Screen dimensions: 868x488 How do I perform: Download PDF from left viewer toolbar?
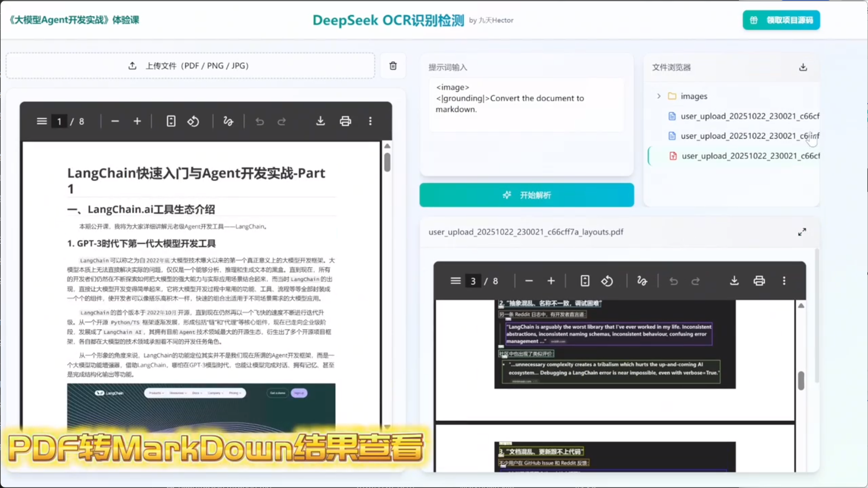point(320,121)
